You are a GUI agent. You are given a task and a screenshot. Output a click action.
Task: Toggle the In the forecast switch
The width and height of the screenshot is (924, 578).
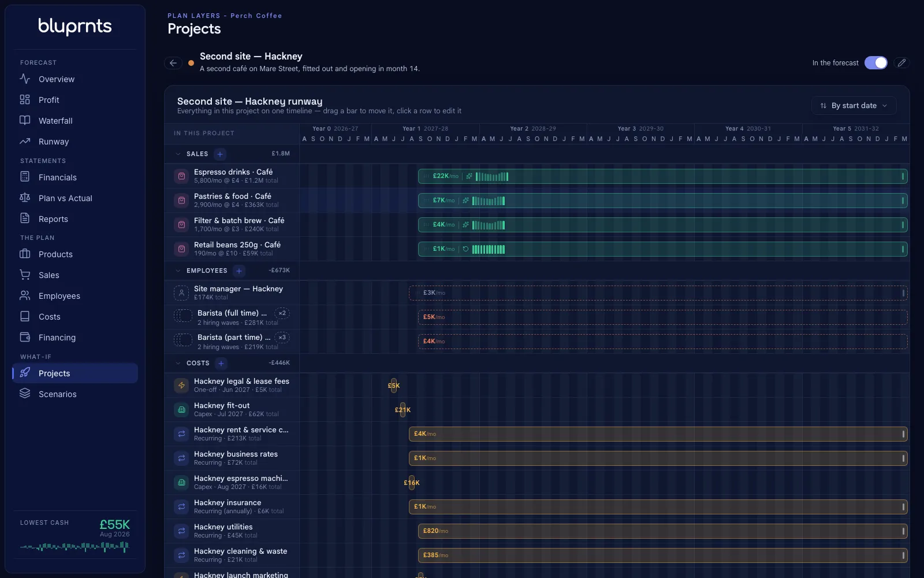[x=875, y=62]
